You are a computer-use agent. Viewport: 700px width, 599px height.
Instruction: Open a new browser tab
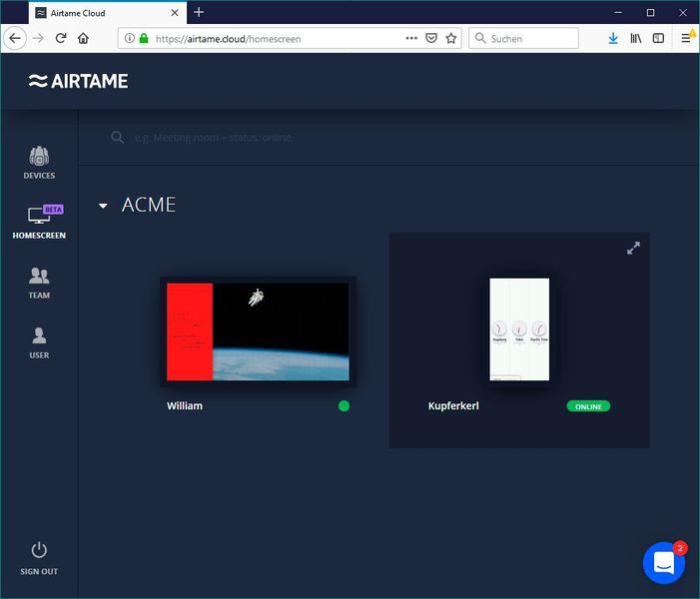199,13
